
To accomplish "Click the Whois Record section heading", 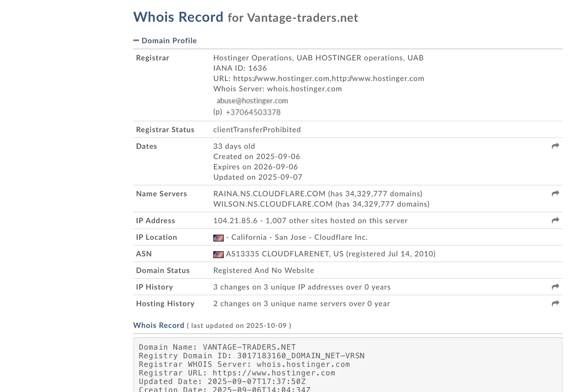I will click(159, 325).
